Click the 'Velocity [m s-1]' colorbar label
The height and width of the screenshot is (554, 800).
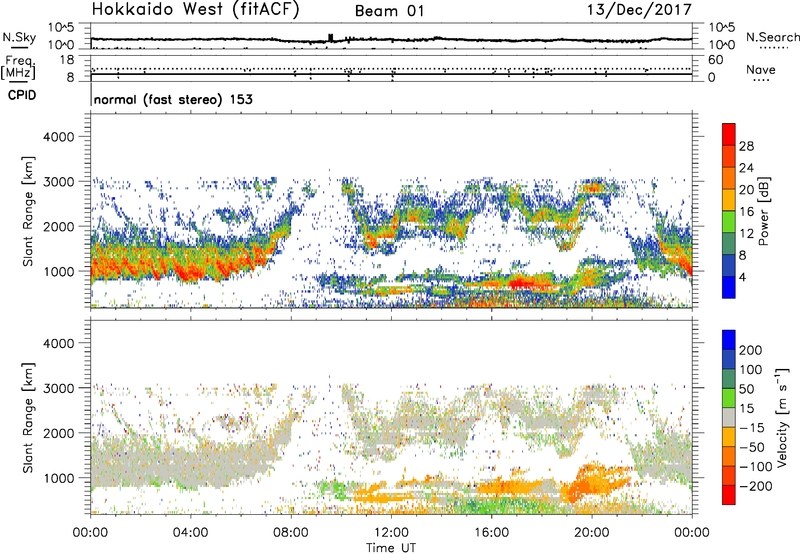pos(782,417)
